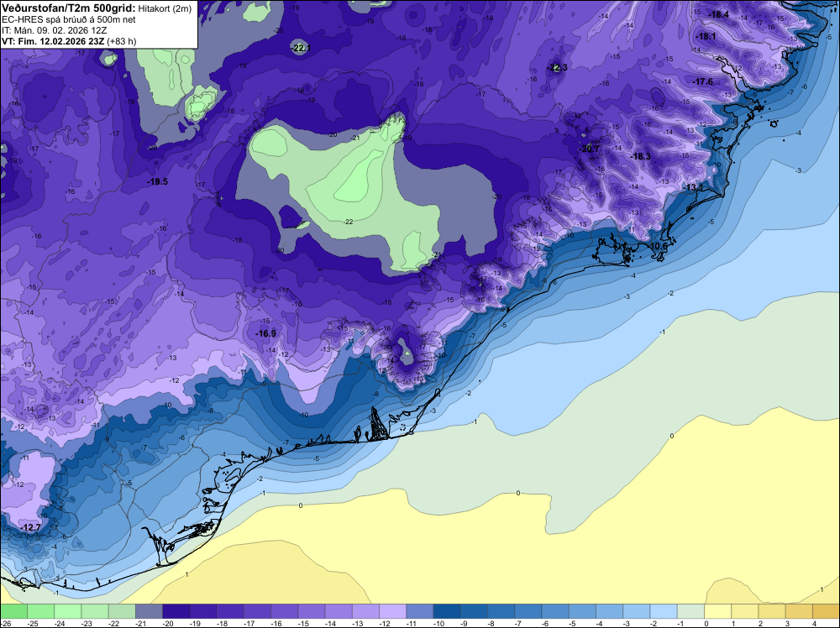Click the bold '-19.5' temperature label
The width and height of the screenshot is (840, 628).
158,182
